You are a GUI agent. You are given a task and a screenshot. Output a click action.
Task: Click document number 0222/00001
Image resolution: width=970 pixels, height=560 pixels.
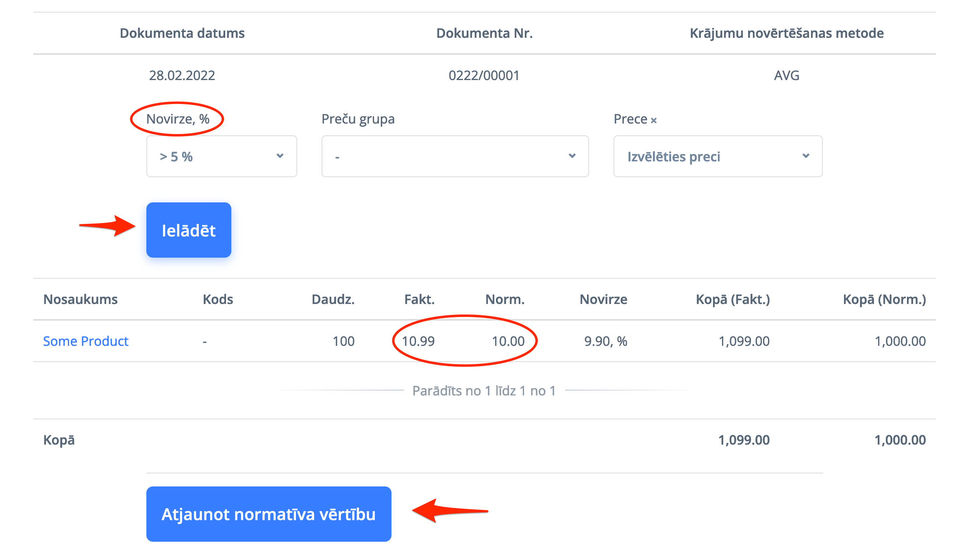484,76
